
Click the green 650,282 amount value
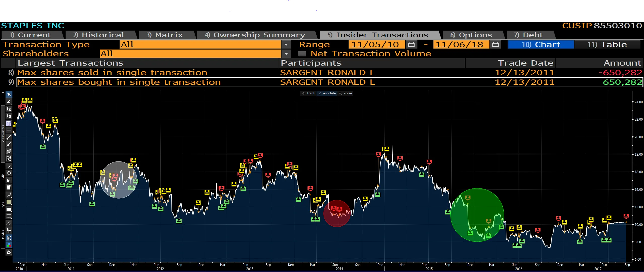622,82
